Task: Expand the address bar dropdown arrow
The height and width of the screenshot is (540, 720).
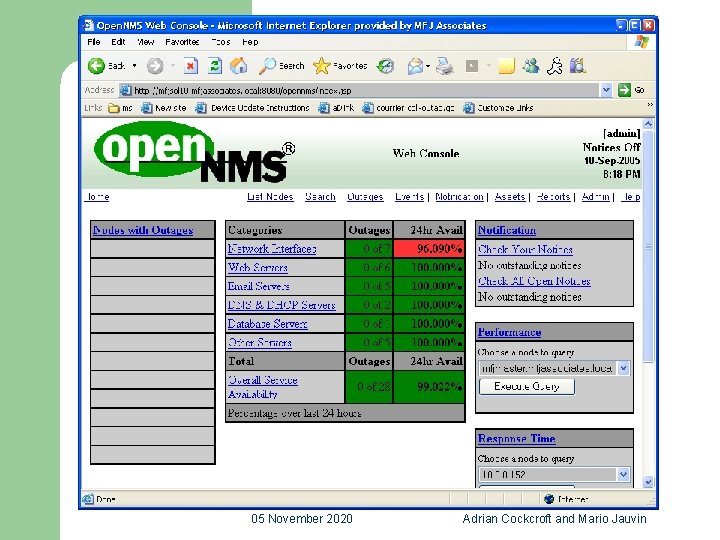Action: (x=606, y=90)
